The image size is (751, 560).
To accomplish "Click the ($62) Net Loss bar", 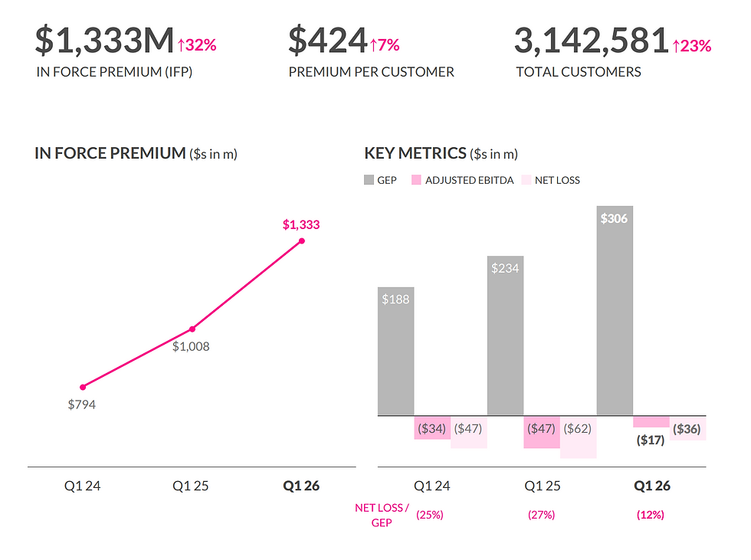I will click(578, 437).
